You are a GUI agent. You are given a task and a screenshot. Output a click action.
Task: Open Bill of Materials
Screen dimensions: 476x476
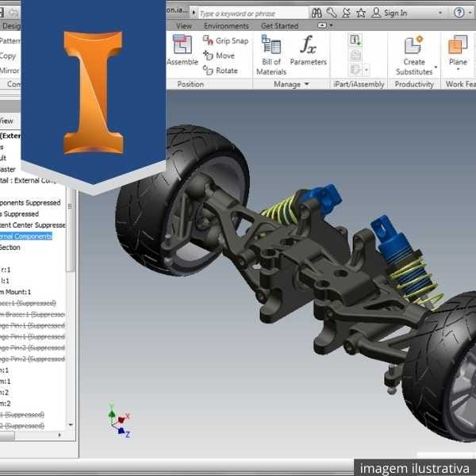coord(271,55)
